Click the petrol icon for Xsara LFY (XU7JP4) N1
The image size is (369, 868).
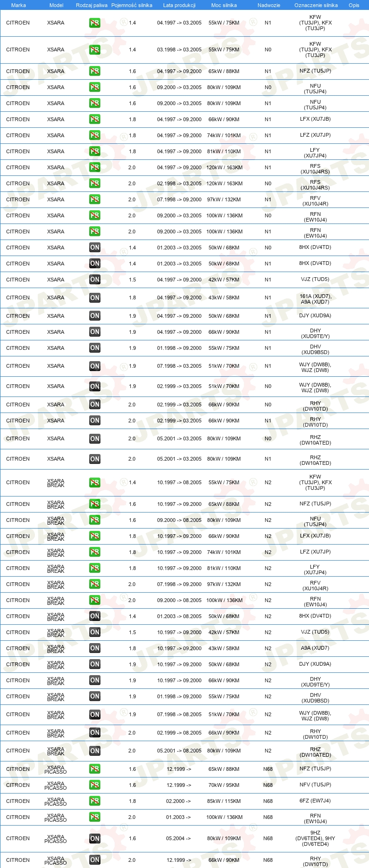(95, 151)
